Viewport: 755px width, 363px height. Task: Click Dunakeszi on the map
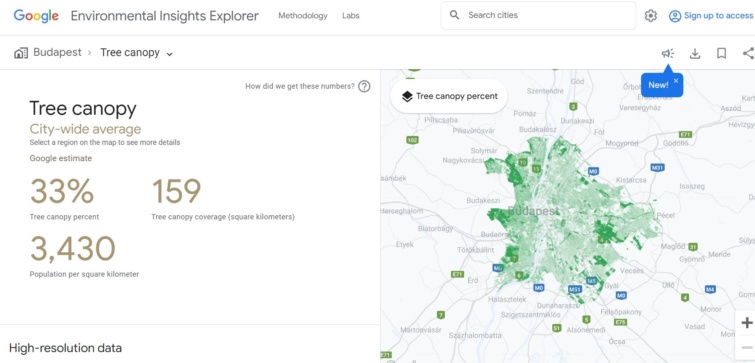577,121
